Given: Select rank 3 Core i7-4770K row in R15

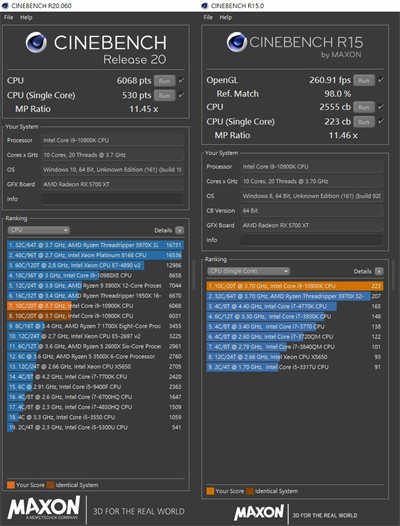Looking at the screenshot, I should 295,306.
